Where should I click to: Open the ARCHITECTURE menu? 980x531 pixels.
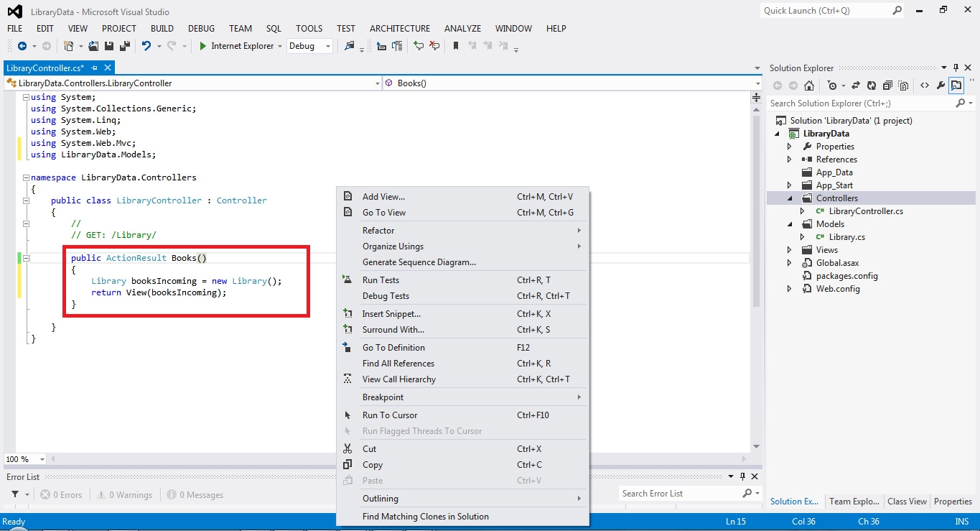[x=400, y=29]
